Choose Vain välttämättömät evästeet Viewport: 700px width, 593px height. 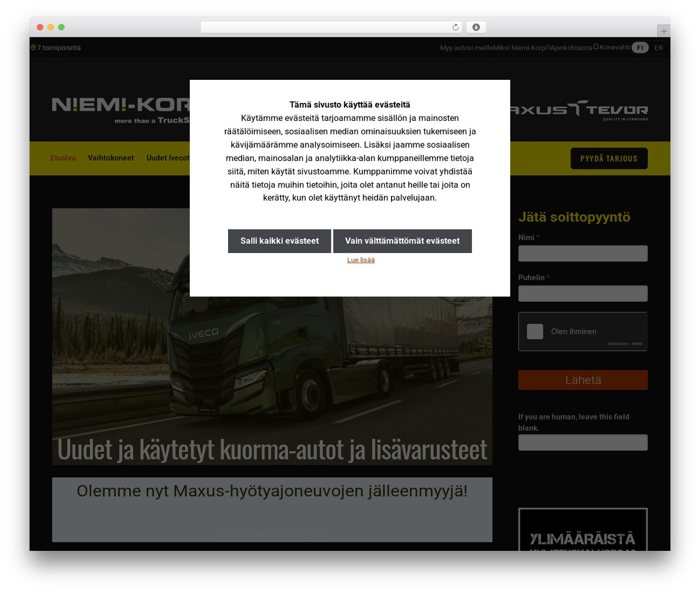point(402,241)
